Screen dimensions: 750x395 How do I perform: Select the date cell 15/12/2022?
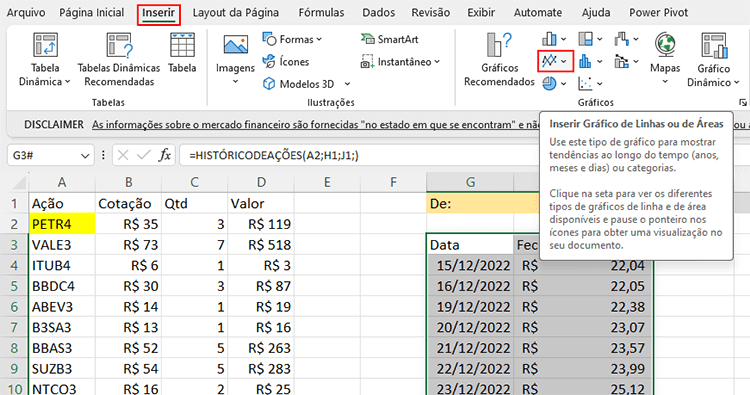click(470, 265)
